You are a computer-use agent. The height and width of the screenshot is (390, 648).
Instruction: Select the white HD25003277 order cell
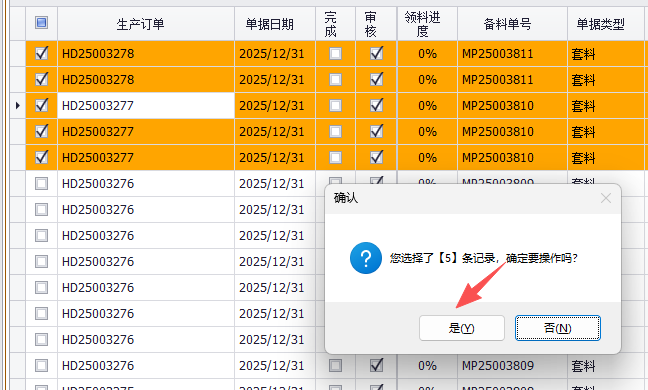146,106
